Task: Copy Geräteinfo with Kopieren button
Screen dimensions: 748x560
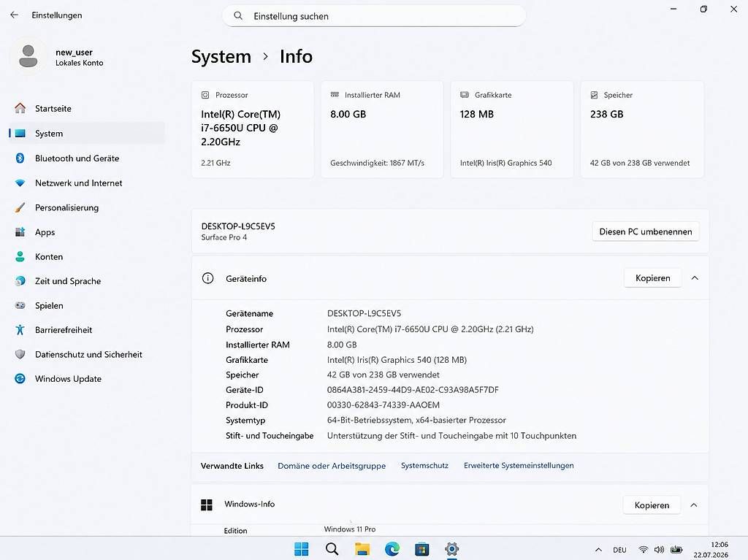Action: (x=652, y=278)
